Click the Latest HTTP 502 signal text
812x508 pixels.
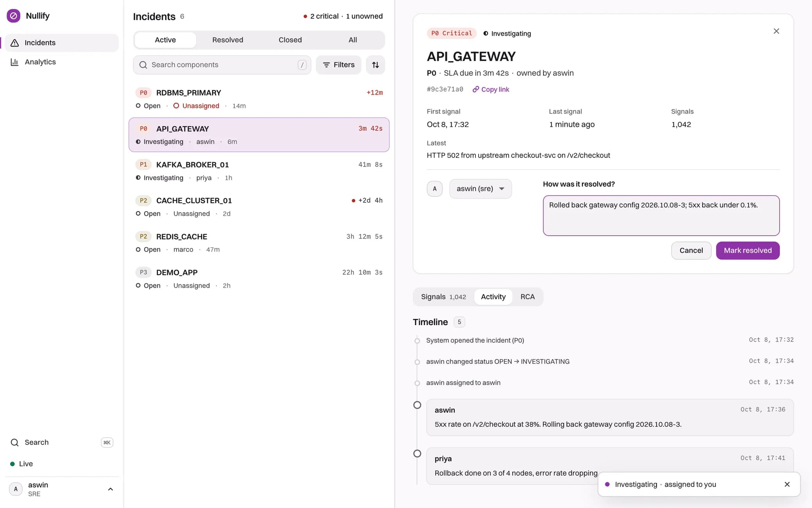[x=518, y=156]
